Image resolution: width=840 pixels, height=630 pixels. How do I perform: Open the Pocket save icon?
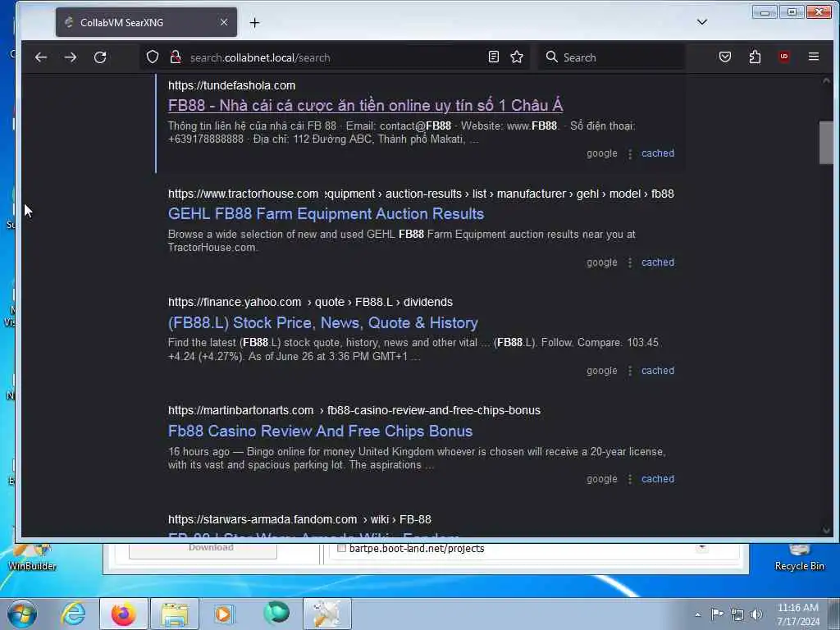click(x=725, y=57)
